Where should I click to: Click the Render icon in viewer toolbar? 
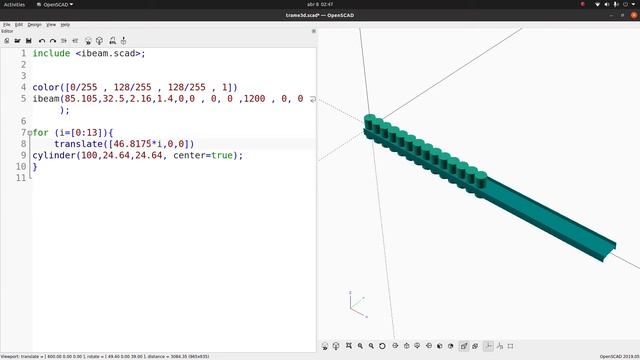[x=336, y=346]
